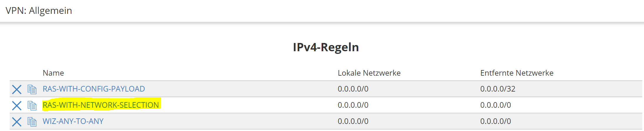The height and width of the screenshot is (131, 644).
Task: Copy the WIZ-ANY-TO-ANY rule
Action: point(32,122)
